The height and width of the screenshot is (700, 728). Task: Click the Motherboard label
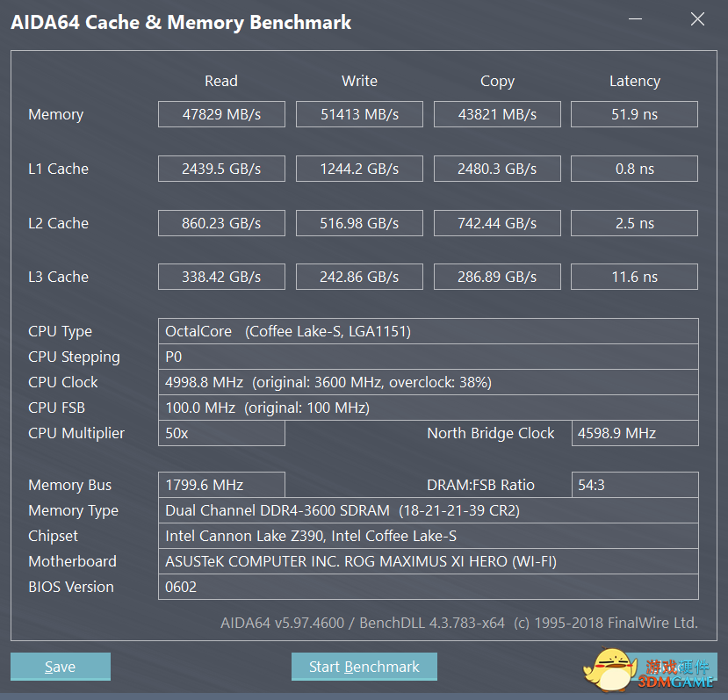click(x=72, y=561)
